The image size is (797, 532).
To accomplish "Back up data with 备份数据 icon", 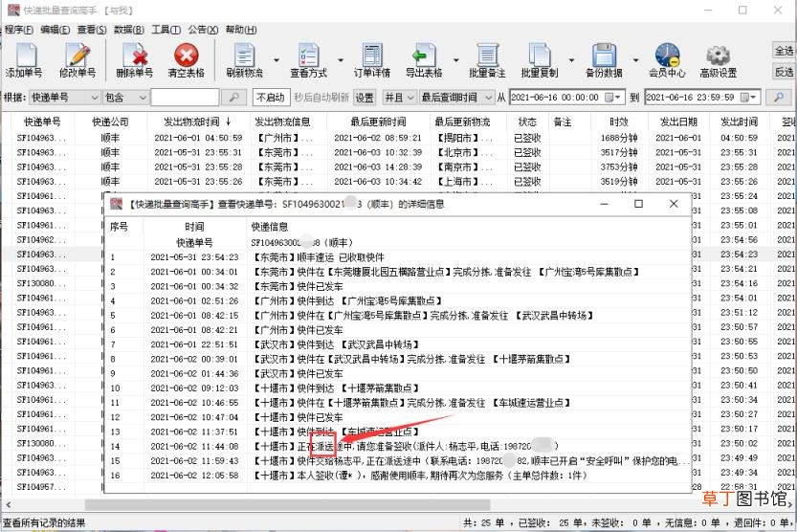I will (604, 60).
